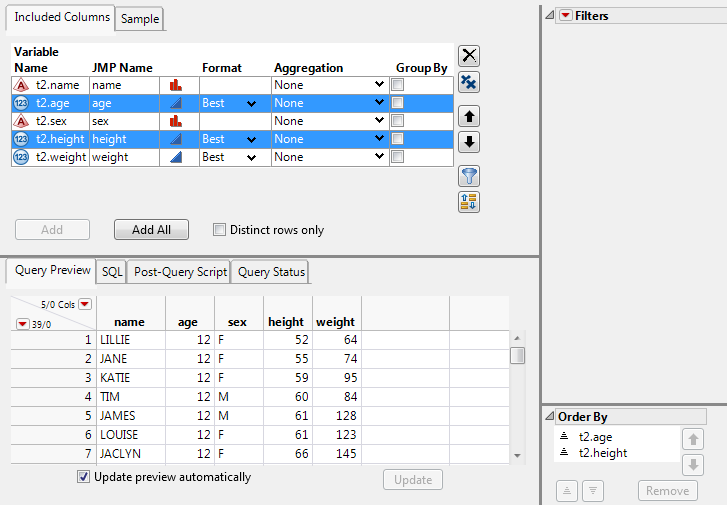Open the Post-Query Script tab
Image resolution: width=727 pixels, height=505 pixels.
coord(180,271)
